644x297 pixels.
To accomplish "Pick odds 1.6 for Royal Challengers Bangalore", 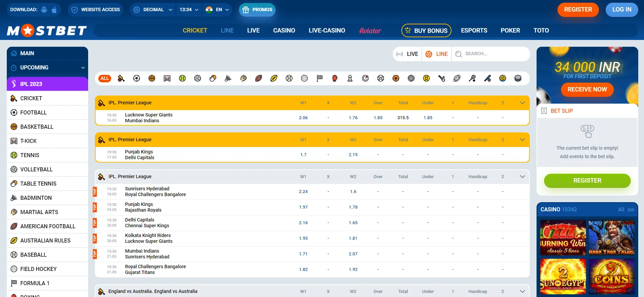I will pos(353,192).
